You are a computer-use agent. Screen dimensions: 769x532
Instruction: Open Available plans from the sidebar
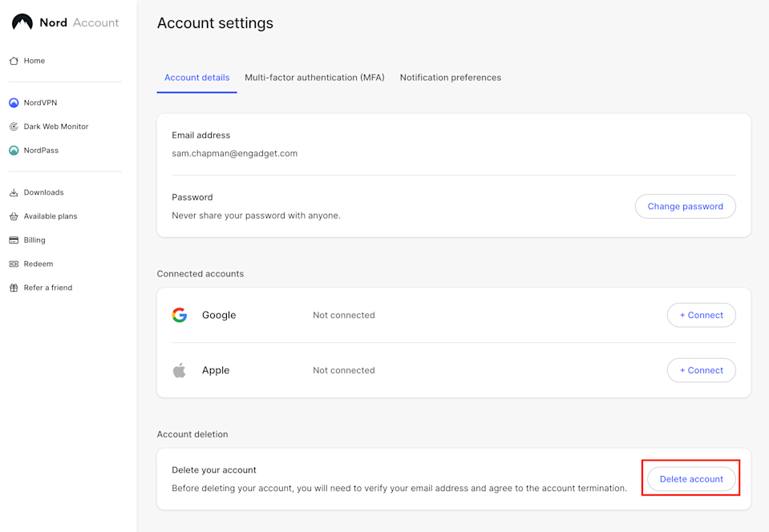click(13, 216)
